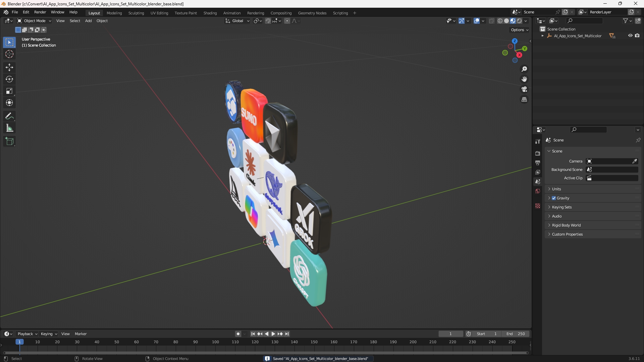
Task: Select the Add Cube tool
Action: 9,141
